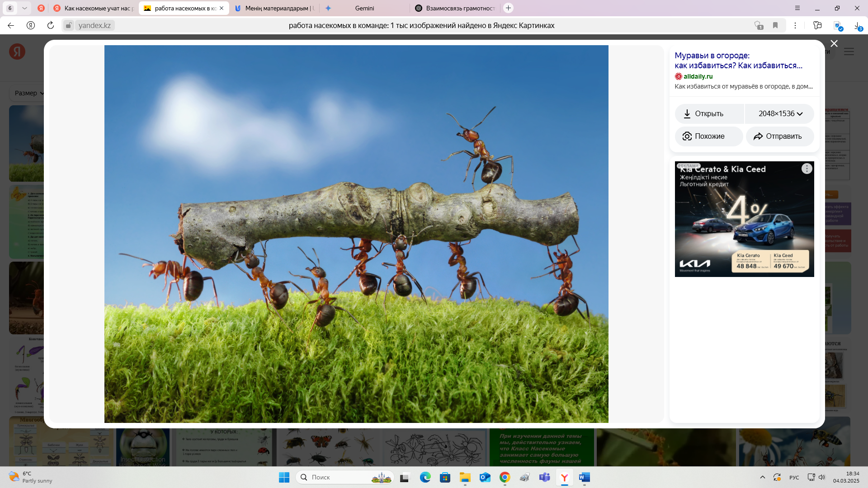Switch to the Gemini tab

click(x=364, y=8)
